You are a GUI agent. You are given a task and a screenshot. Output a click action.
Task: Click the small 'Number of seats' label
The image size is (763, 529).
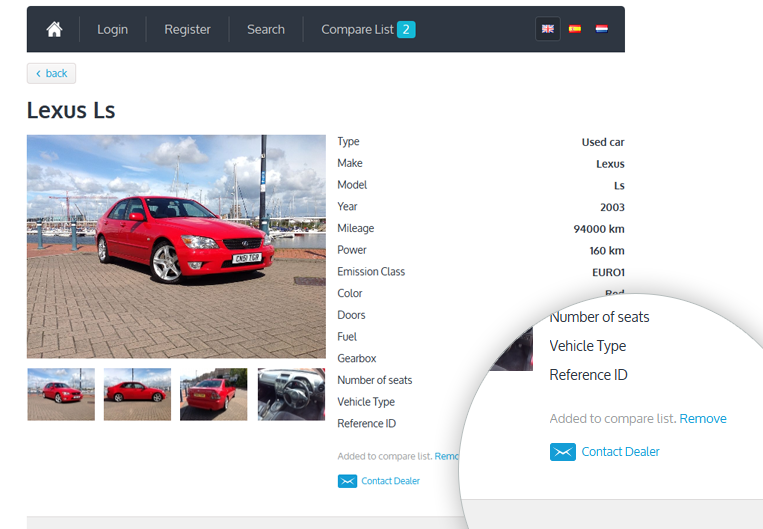coord(375,380)
